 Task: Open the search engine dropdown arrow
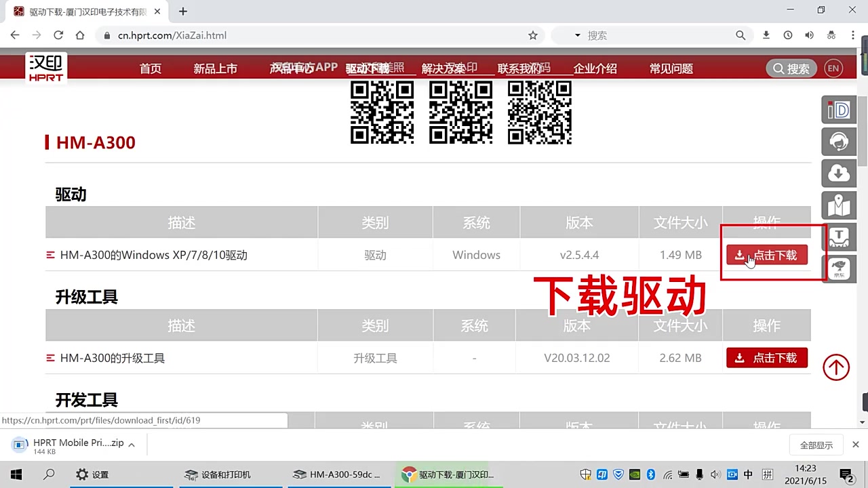click(x=578, y=35)
